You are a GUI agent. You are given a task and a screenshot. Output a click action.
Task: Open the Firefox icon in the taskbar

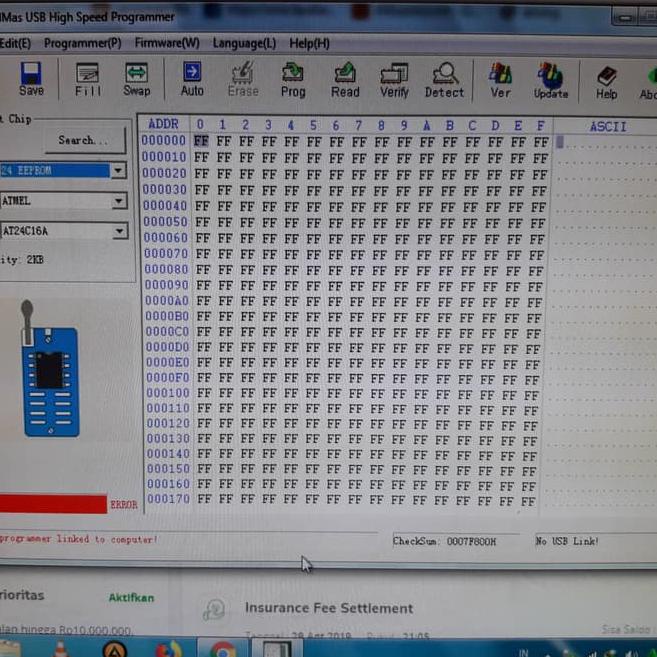[169, 649]
